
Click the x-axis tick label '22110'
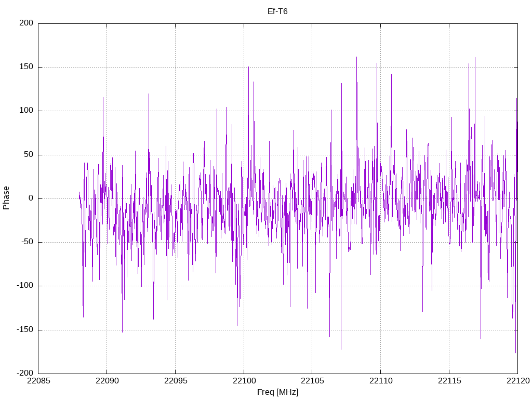point(381,381)
